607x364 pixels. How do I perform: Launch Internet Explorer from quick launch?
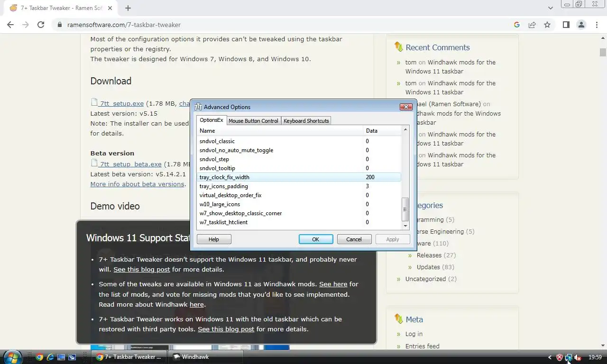pos(50,357)
